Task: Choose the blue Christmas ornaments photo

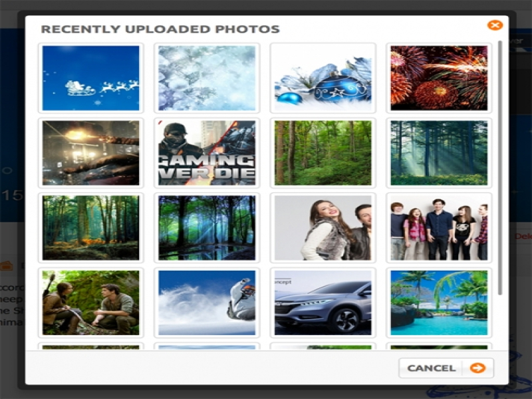Action: click(323, 78)
